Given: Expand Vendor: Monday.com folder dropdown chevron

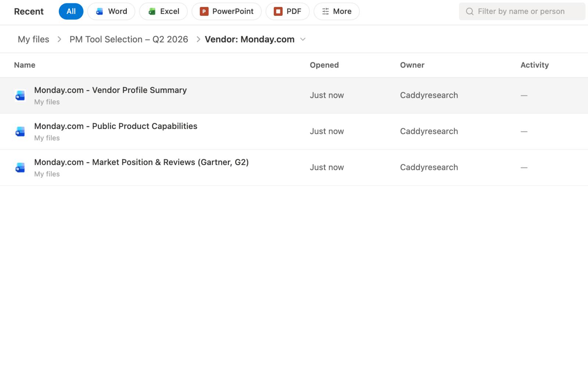Looking at the screenshot, I should click(303, 39).
